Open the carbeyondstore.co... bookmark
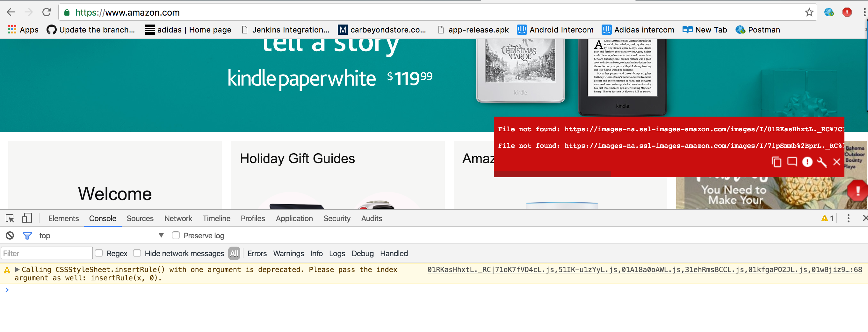Viewport: 868px width, 332px height. pos(382,30)
